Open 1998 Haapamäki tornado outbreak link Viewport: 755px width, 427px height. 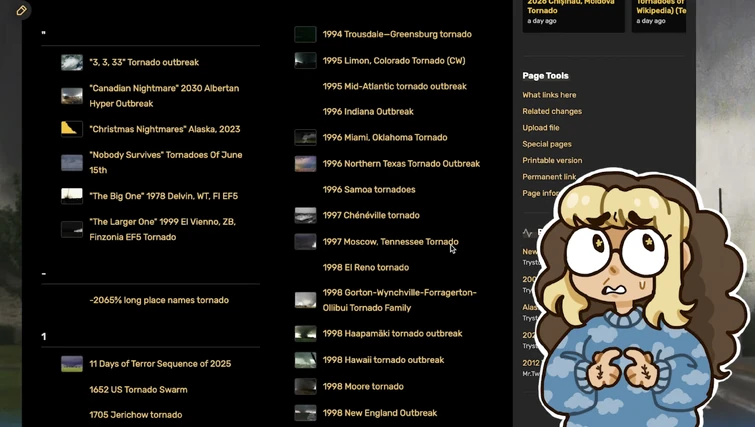tap(392, 333)
